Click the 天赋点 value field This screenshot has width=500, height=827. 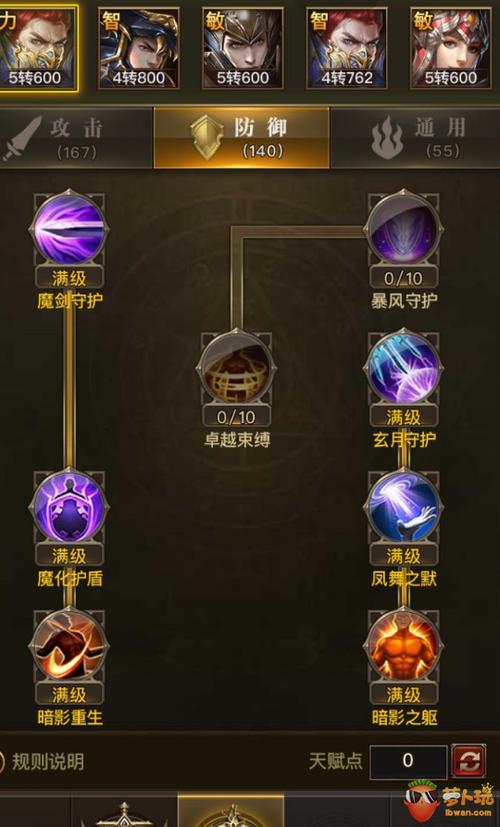point(408,762)
